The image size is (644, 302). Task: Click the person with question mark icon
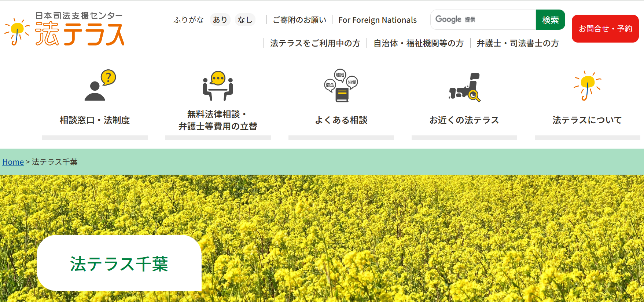point(100,85)
